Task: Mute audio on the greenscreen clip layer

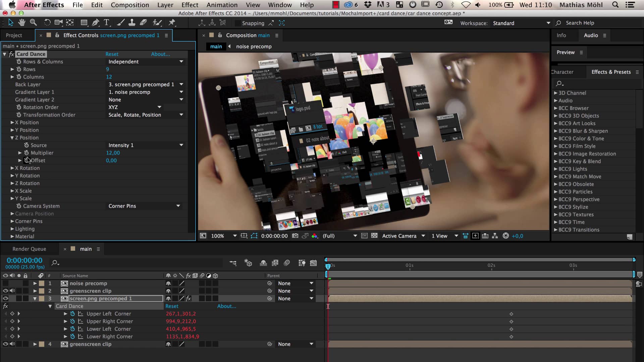Action: click(13, 291)
